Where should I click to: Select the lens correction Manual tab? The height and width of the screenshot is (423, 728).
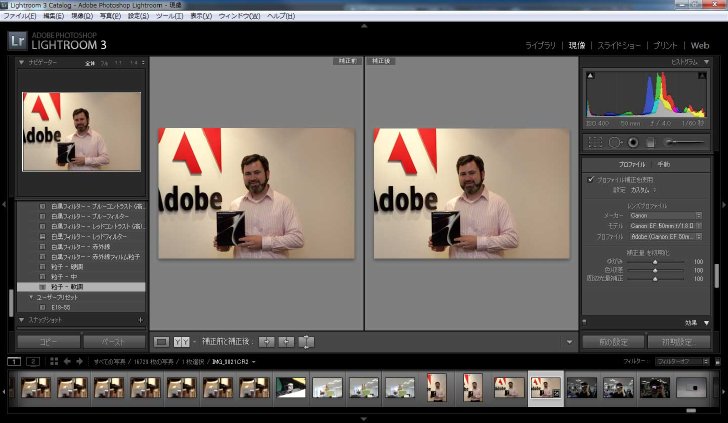(663, 164)
